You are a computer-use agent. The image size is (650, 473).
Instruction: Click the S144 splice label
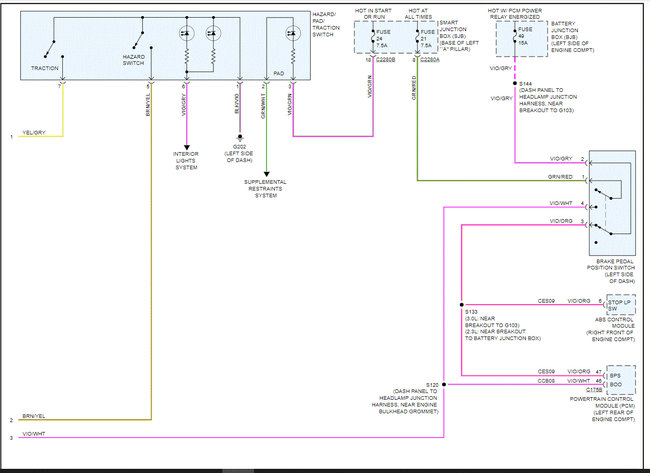click(x=525, y=84)
